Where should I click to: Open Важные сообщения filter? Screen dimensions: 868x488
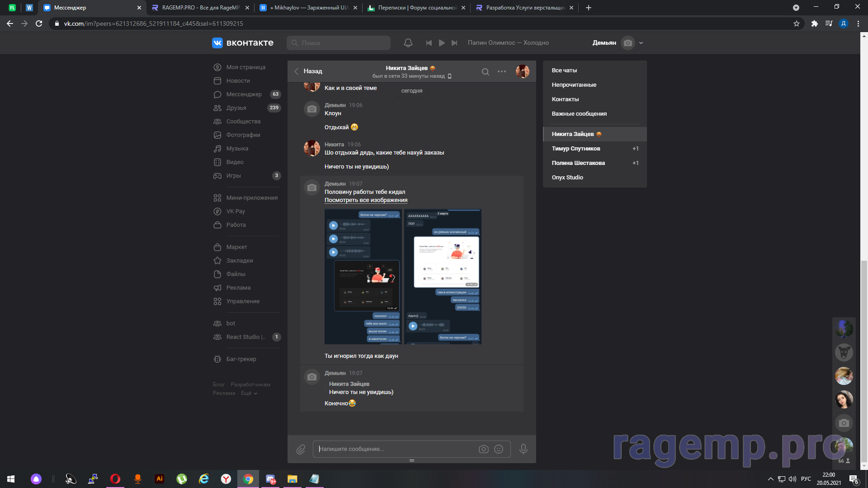pos(579,114)
